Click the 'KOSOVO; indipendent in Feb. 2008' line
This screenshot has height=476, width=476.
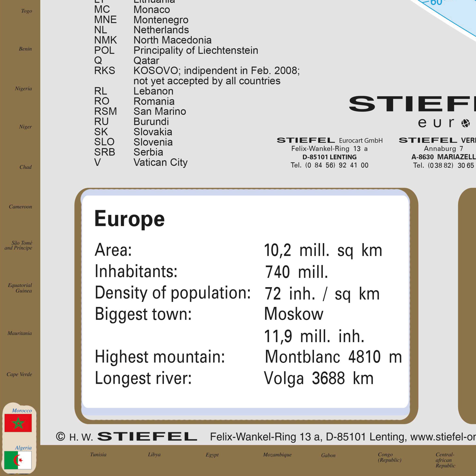217,71
